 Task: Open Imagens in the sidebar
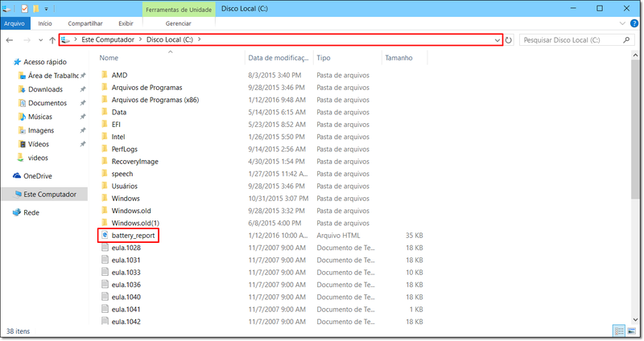tap(41, 130)
